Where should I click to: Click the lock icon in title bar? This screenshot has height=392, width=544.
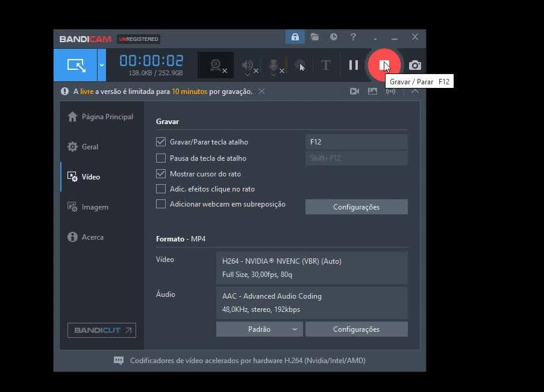coord(295,37)
